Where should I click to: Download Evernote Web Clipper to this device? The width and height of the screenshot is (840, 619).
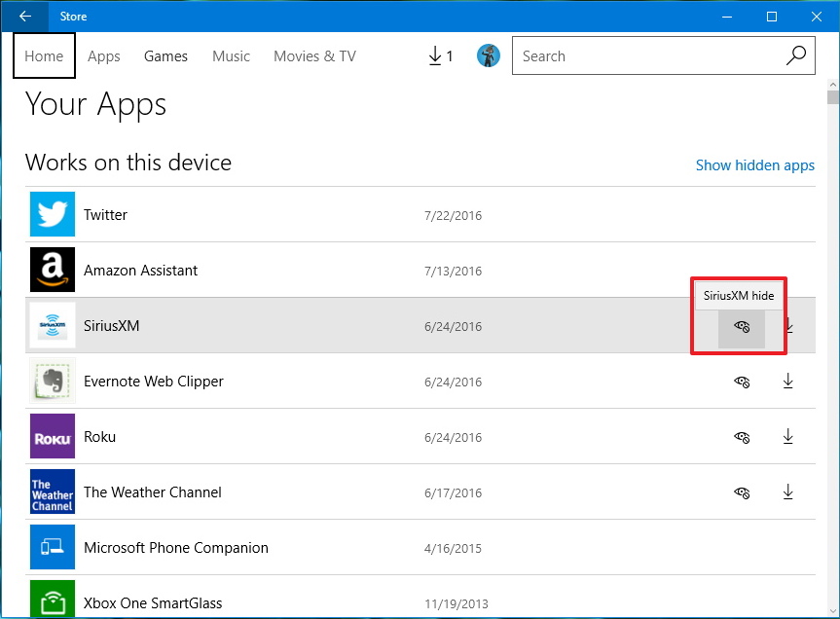click(x=788, y=382)
